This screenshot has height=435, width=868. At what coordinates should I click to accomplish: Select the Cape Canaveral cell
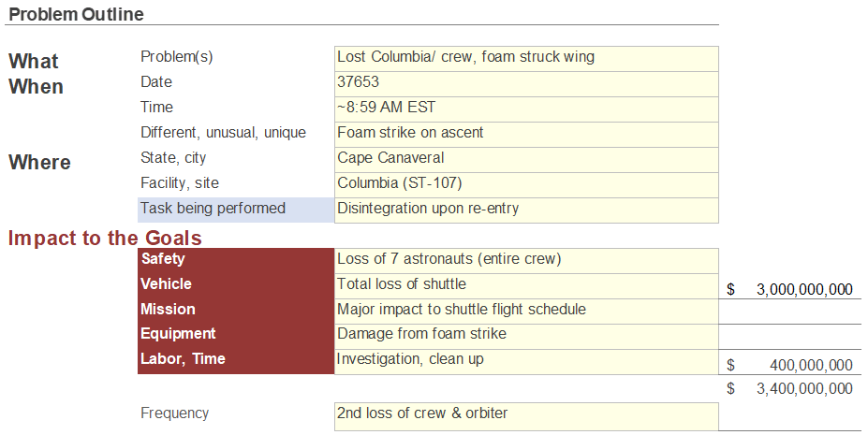point(526,160)
